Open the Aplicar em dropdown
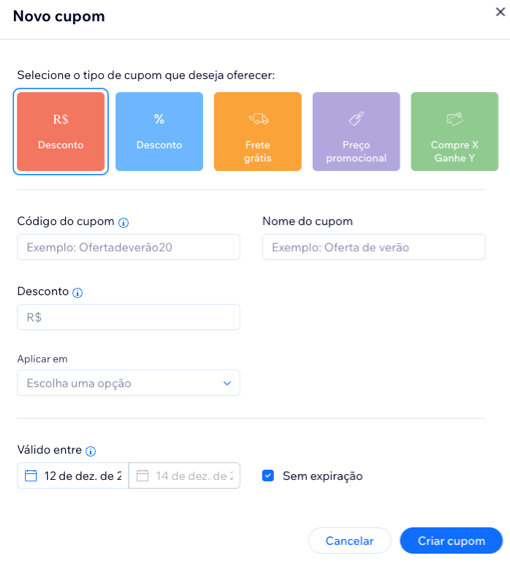This screenshot has width=510, height=564. (129, 383)
